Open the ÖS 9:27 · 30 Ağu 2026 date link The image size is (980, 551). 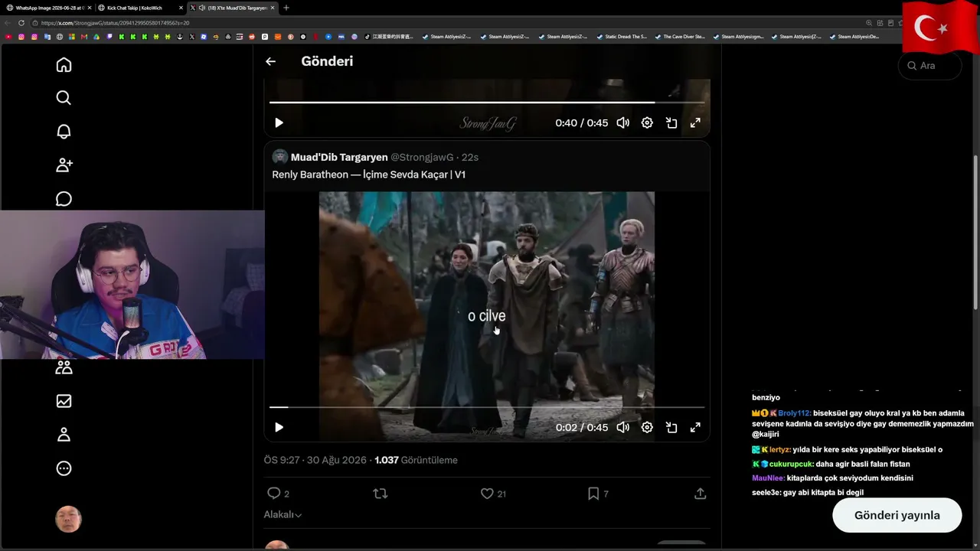315,460
